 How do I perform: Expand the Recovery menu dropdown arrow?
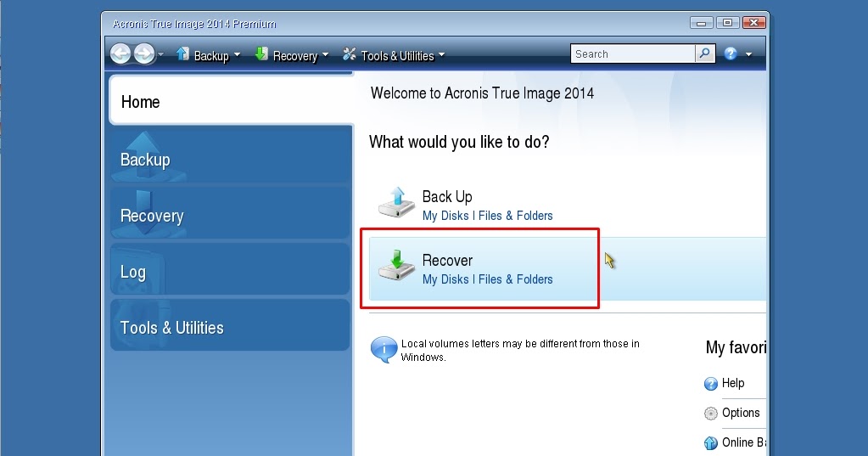[x=326, y=55]
